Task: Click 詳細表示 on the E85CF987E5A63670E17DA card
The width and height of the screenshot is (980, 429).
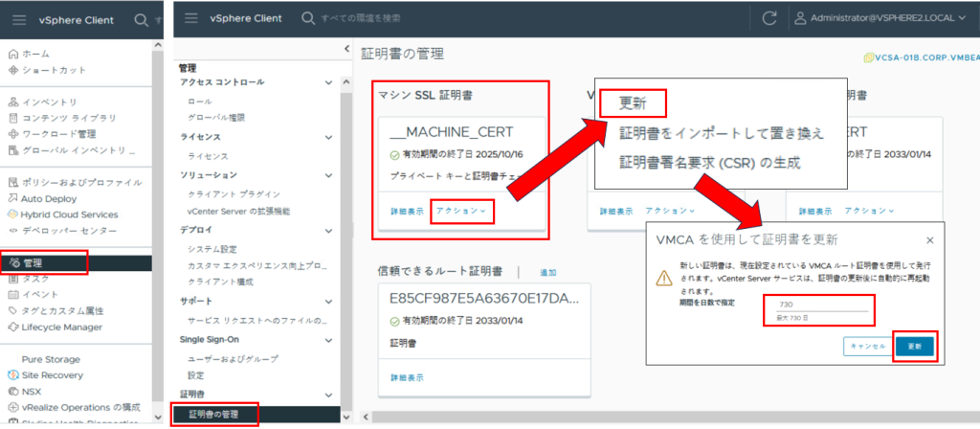Action: click(x=406, y=377)
